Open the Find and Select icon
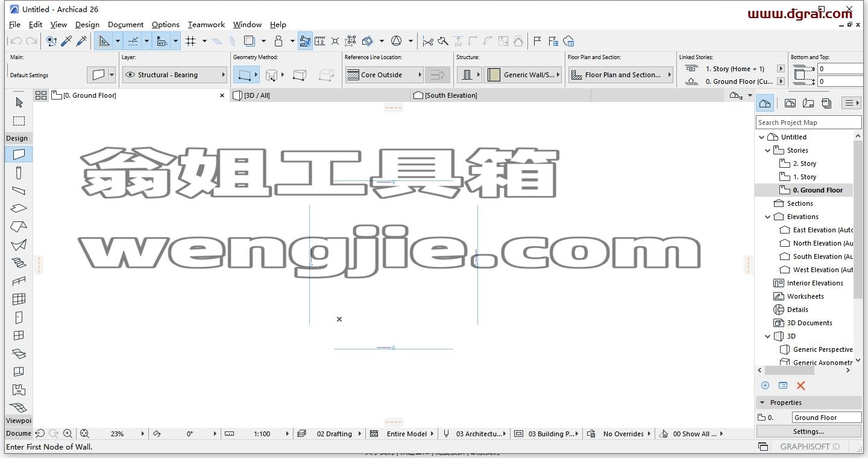Image resolution: width=868 pixels, height=458 pixels. click(x=51, y=41)
